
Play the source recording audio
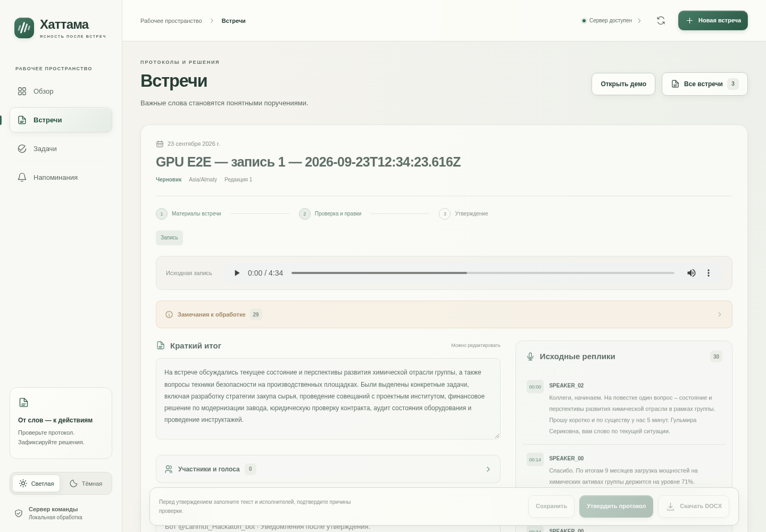(237, 273)
